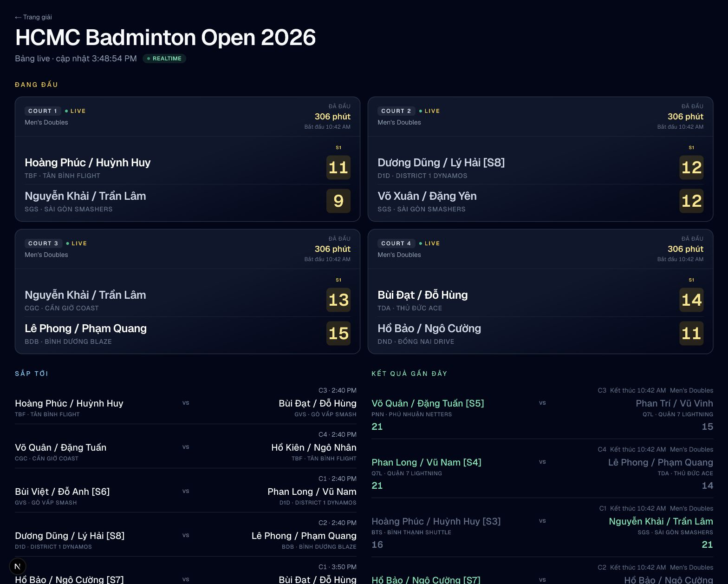Viewport: 728px width, 584px height.
Task: Click score 13 on Court 3
Action: (338, 300)
